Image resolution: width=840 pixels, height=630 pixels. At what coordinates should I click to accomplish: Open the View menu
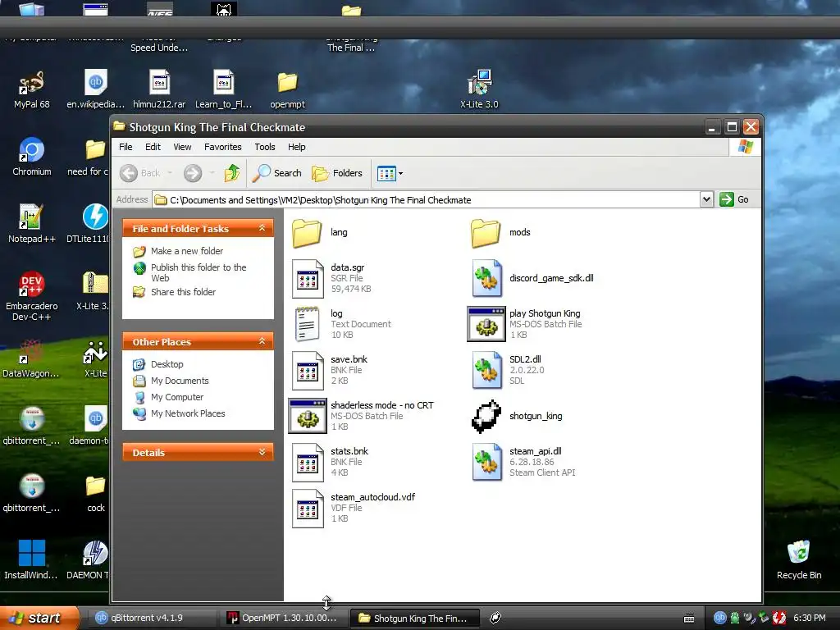tap(182, 147)
